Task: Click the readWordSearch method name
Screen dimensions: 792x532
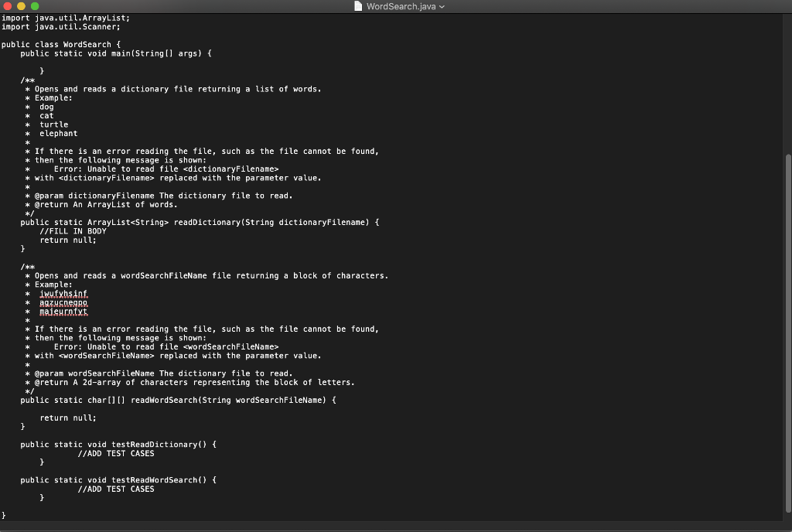Action: [x=166, y=400]
